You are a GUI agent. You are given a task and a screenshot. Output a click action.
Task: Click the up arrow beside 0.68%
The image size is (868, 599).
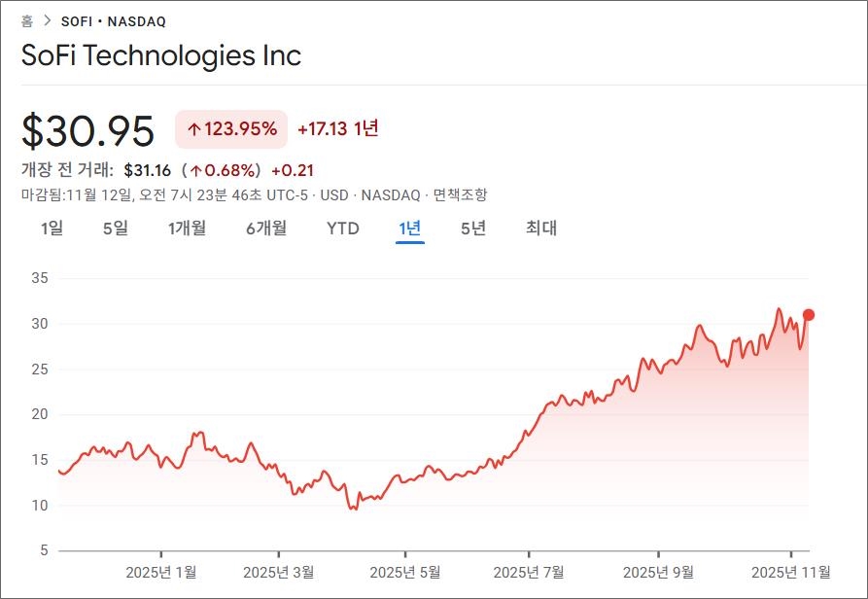coord(195,170)
